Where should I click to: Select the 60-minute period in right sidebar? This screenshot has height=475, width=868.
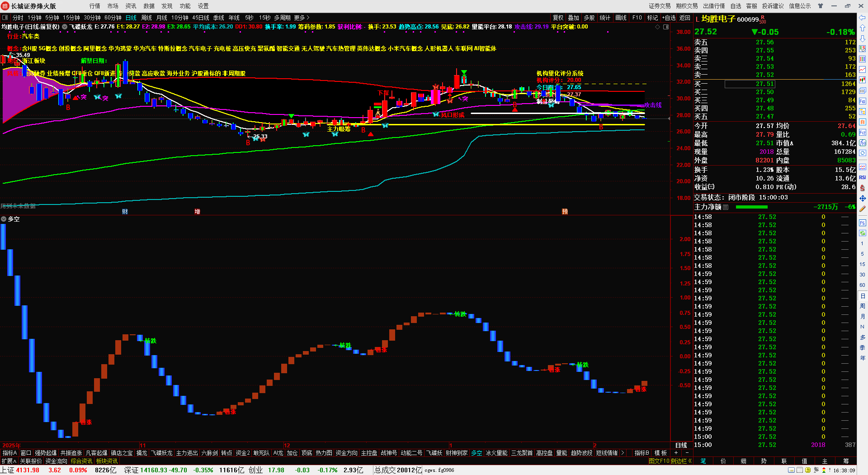pyautogui.click(x=863, y=285)
